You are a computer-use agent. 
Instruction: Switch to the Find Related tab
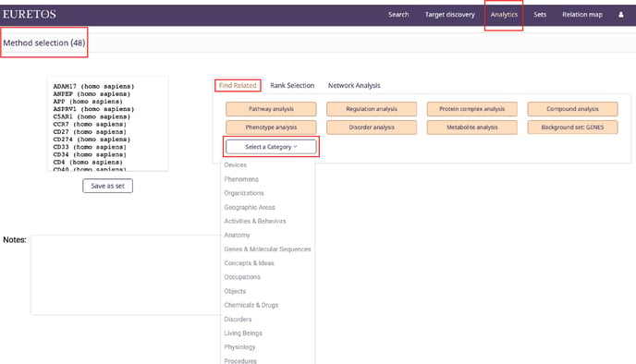click(x=238, y=86)
